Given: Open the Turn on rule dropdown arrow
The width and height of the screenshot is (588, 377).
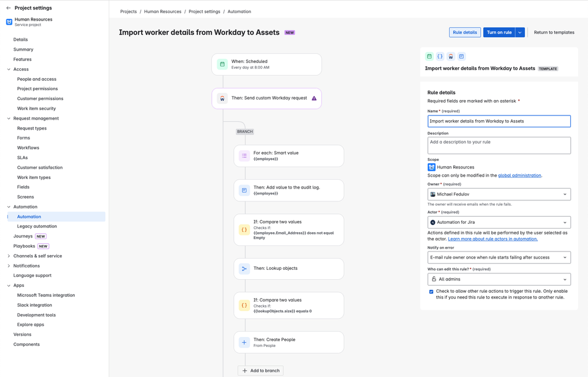Looking at the screenshot, I should (520, 32).
